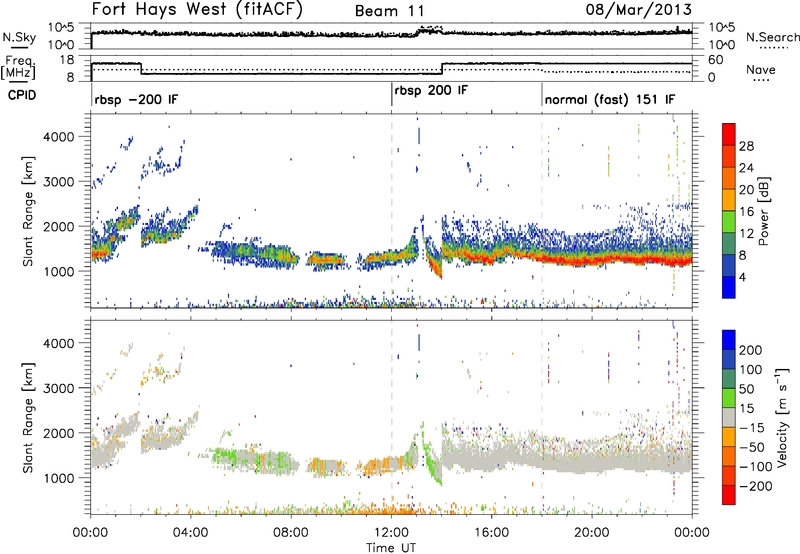Click the '16:00' time tick label
Image resolution: width=800 pixels, height=554 pixels.
tap(491, 533)
